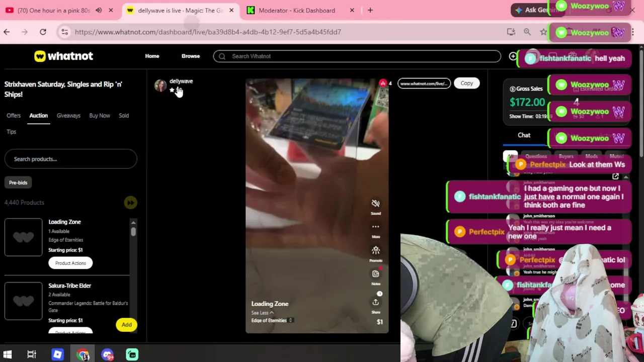Open the Sakura-Tribe Elder product thumbnail
This screenshot has width=644, height=362.
pos(23,301)
